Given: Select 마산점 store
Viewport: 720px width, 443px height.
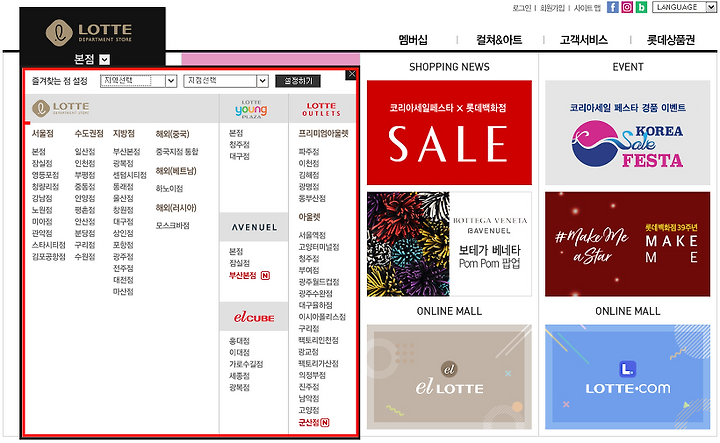Looking at the screenshot, I should pyautogui.click(x=123, y=292).
